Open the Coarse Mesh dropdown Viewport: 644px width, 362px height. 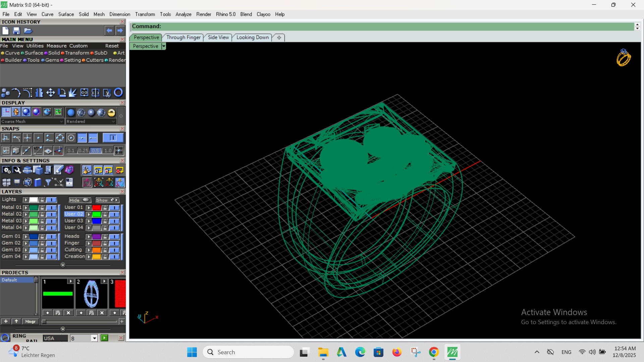pos(32,122)
